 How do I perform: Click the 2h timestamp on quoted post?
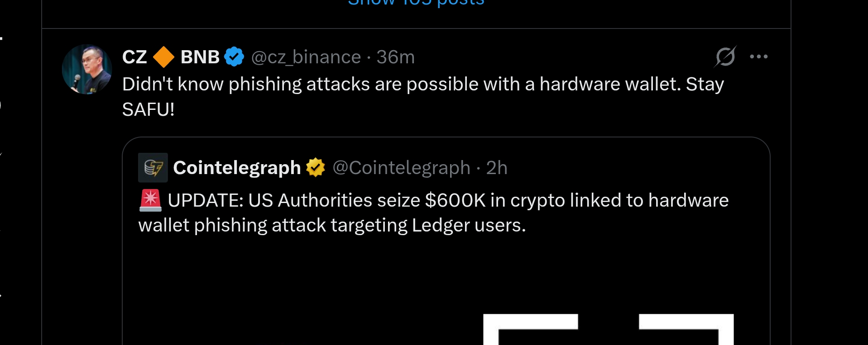[496, 168]
